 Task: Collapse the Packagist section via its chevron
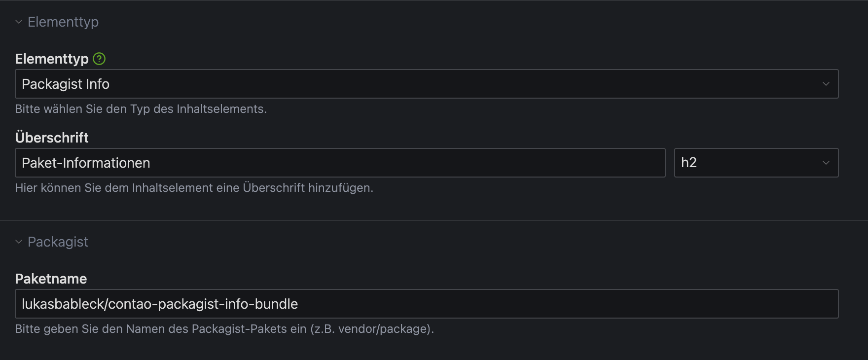19,242
